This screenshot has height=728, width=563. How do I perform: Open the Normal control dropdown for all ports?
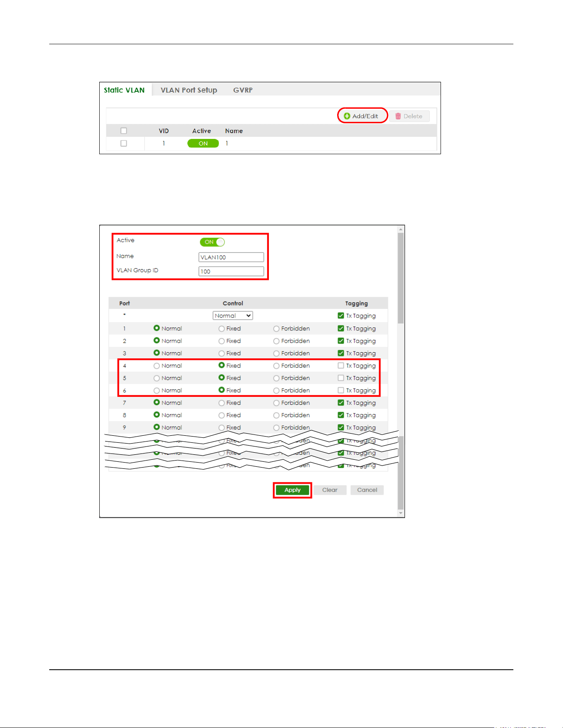(x=233, y=315)
